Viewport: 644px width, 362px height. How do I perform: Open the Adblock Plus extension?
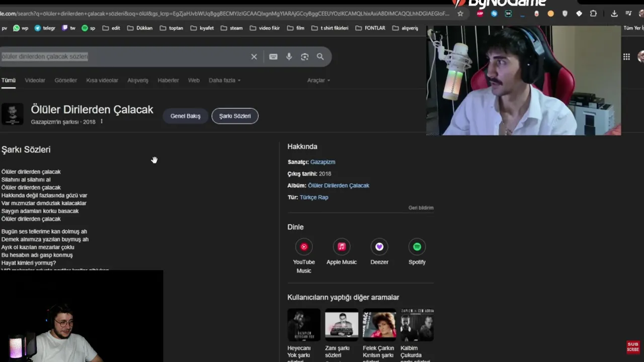pyautogui.click(x=480, y=14)
